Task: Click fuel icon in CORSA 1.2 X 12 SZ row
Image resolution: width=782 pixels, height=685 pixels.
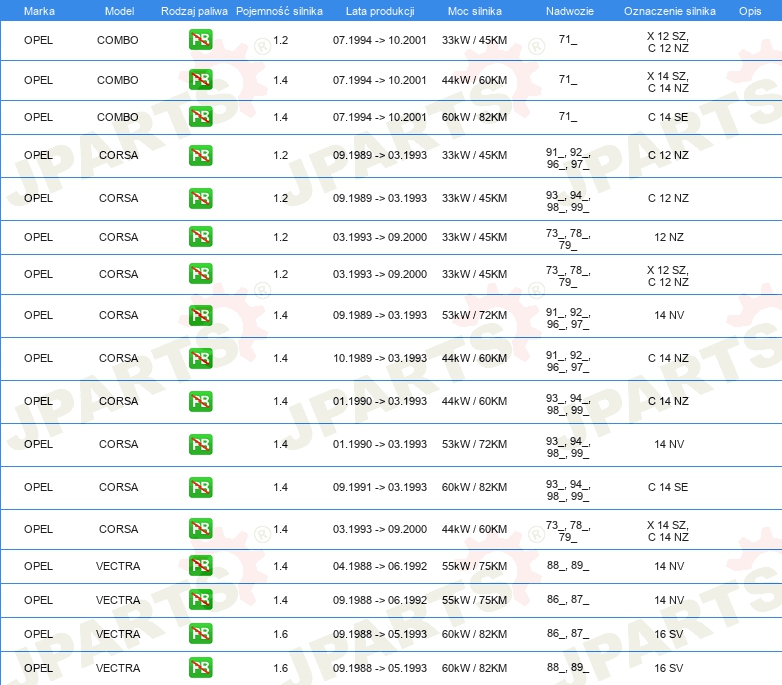Action: coord(200,274)
